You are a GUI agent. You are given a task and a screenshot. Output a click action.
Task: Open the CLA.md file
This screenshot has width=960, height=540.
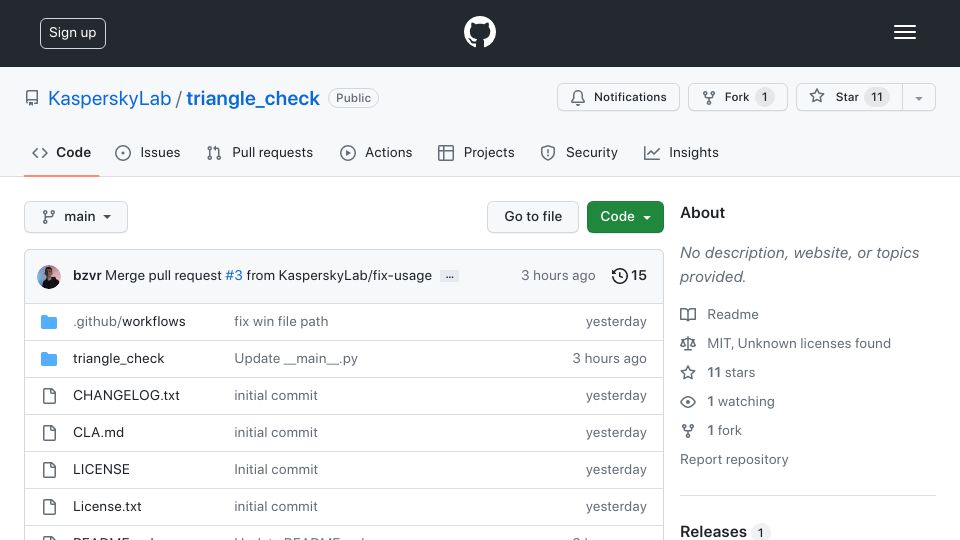[98, 432]
